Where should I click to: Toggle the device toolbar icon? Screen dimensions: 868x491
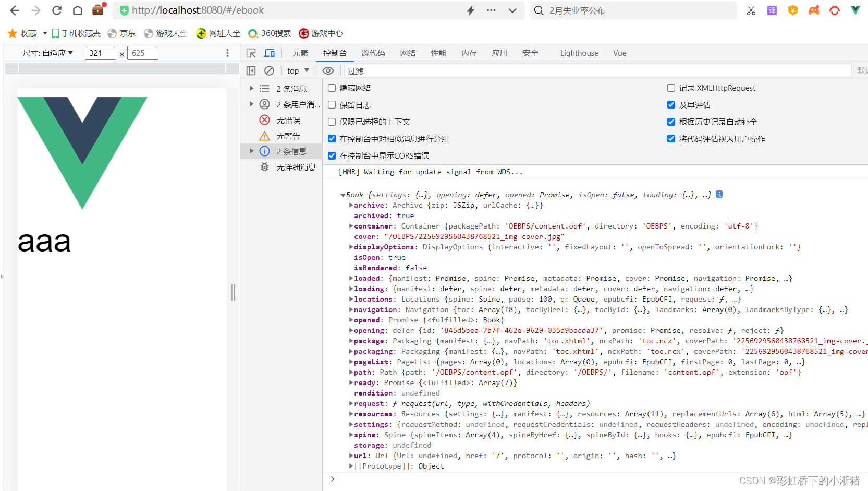click(x=270, y=53)
